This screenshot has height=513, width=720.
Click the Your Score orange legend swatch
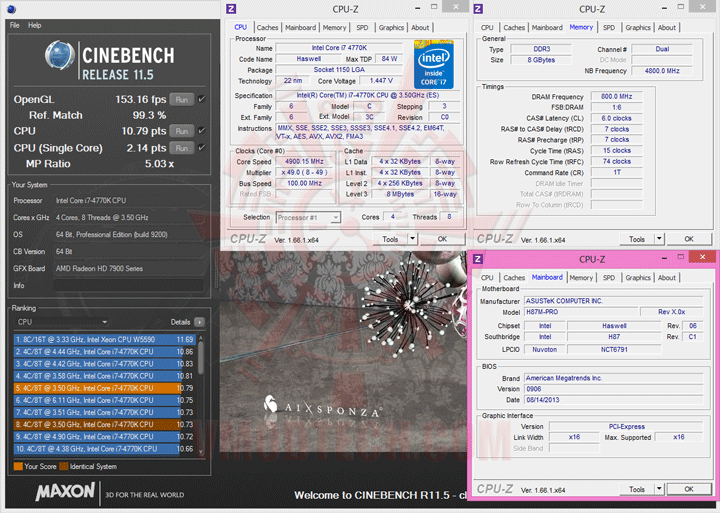click(18, 467)
